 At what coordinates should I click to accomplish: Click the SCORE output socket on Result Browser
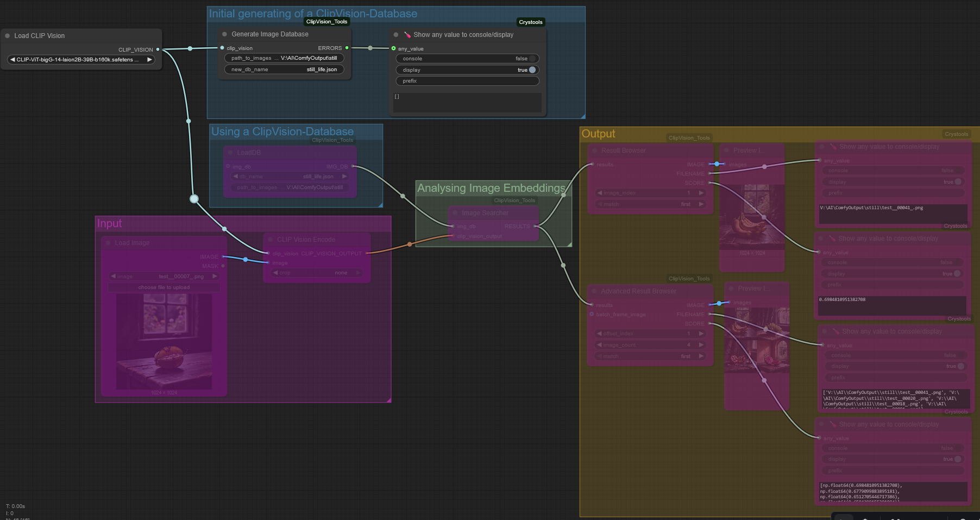click(x=709, y=183)
